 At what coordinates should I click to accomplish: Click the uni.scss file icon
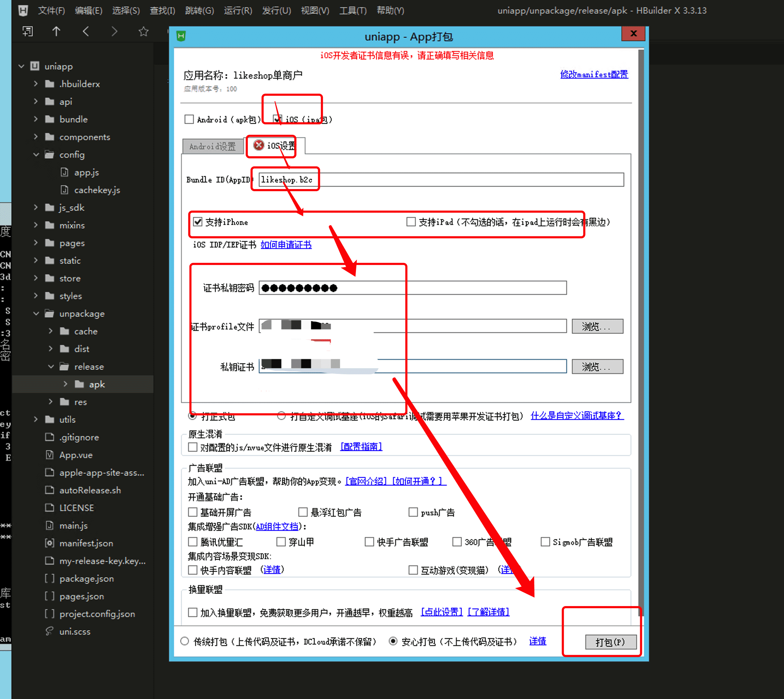point(49,632)
